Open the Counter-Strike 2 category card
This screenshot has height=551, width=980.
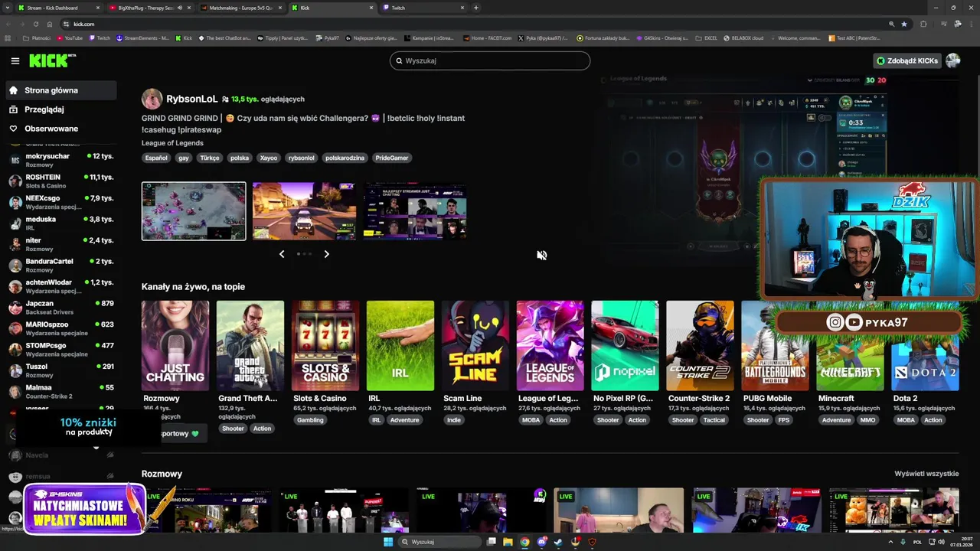(700, 345)
